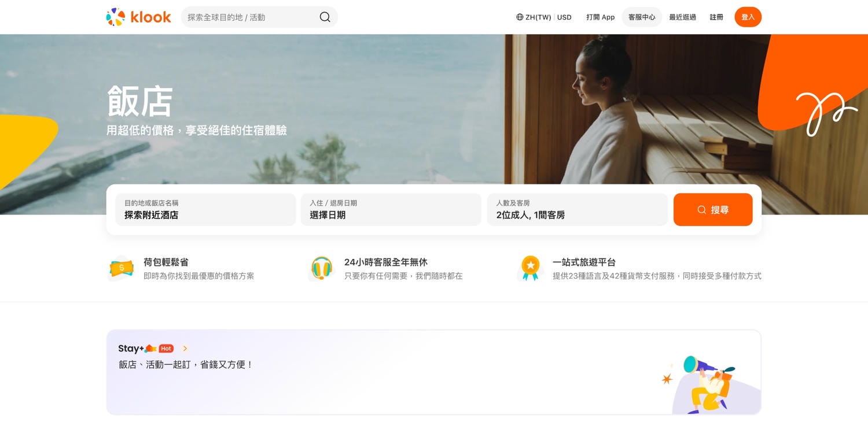Screen dimensions: 868x433
Task: Open the 入住 / 退房日期 date picker
Action: pyautogui.click(x=391, y=209)
